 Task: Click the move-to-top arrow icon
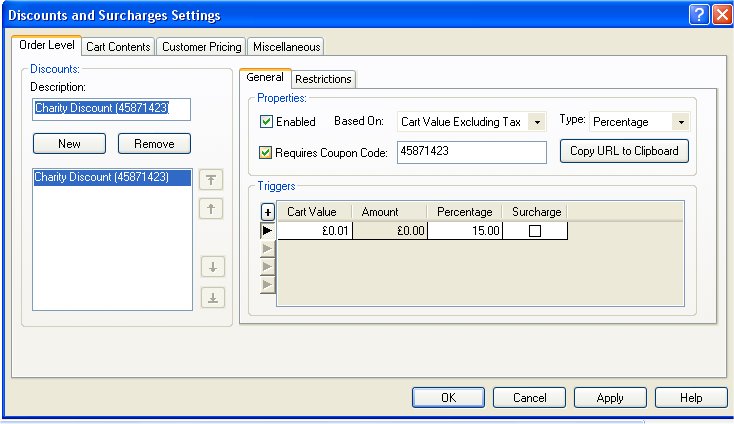[212, 180]
